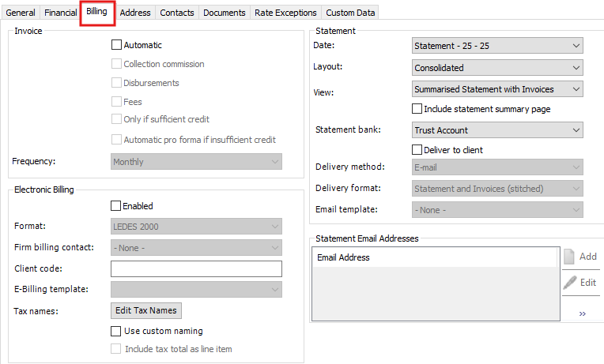
Task: Open the Firm billing contact dropdown
Action: coord(196,248)
